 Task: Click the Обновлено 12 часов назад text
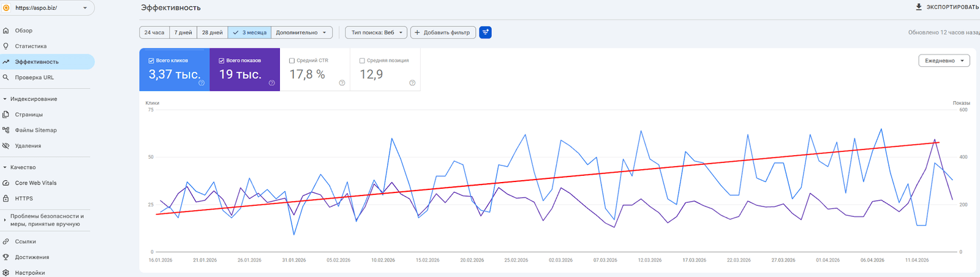pyautogui.click(x=944, y=32)
